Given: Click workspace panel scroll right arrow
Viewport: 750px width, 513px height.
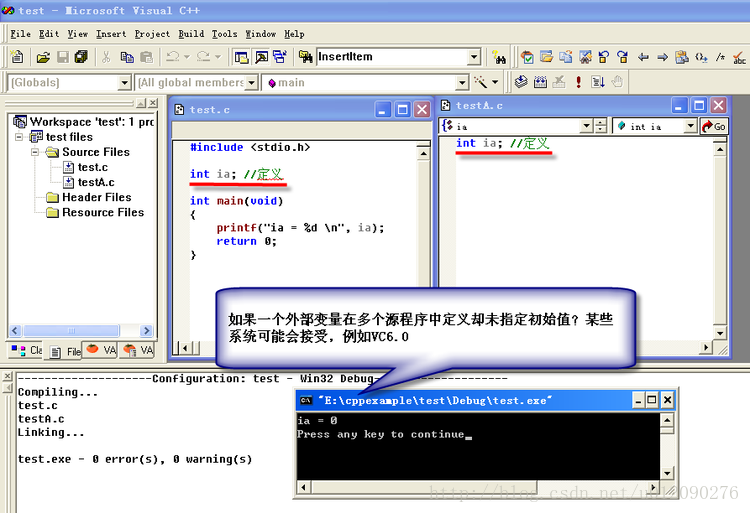Looking at the screenshot, I should 146,330.
